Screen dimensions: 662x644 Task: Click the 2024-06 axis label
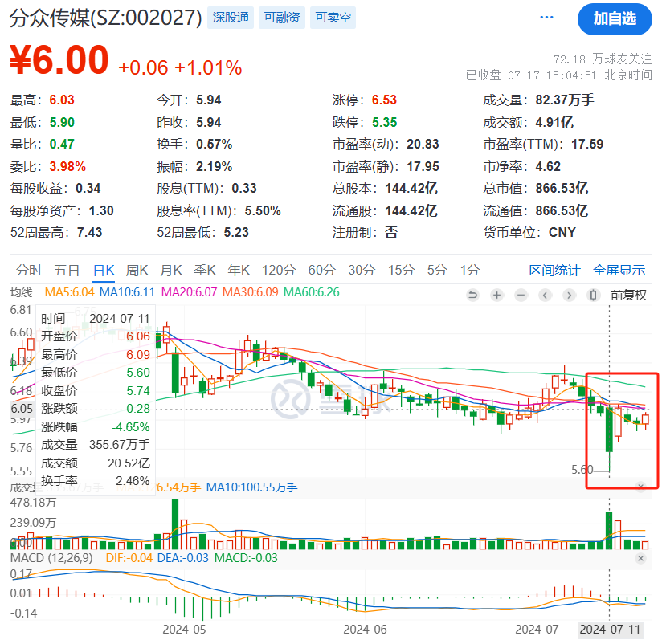coord(365,630)
